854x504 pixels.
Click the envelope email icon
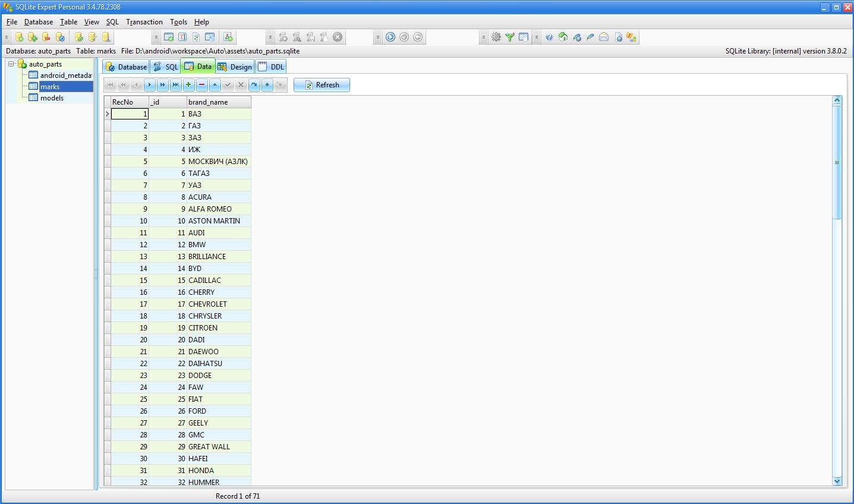point(604,37)
